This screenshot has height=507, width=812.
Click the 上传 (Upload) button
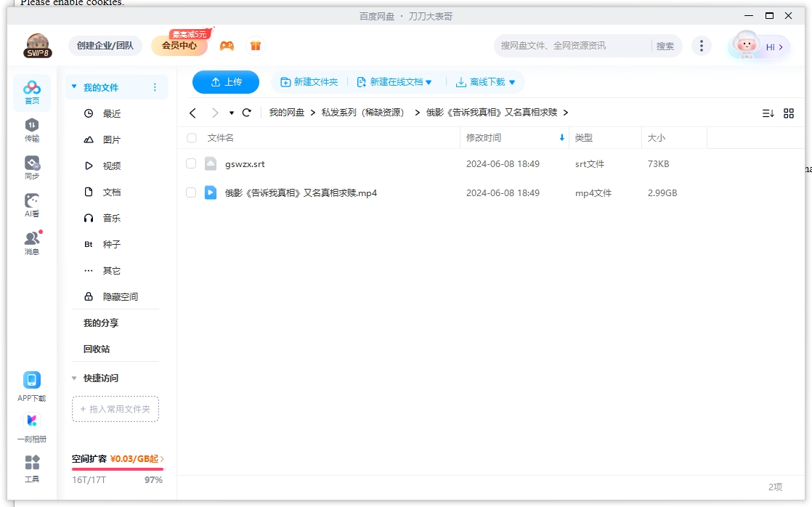click(x=225, y=82)
